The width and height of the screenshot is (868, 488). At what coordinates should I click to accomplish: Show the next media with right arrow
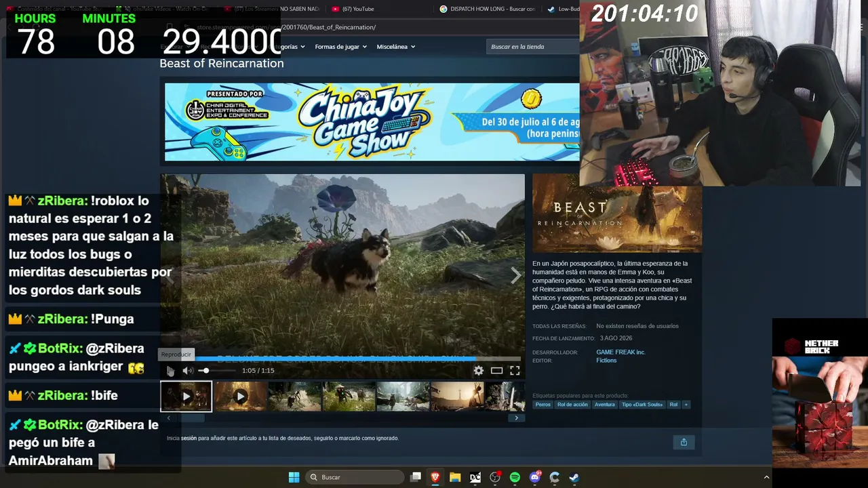pyautogui.click(x=515, y=275)
